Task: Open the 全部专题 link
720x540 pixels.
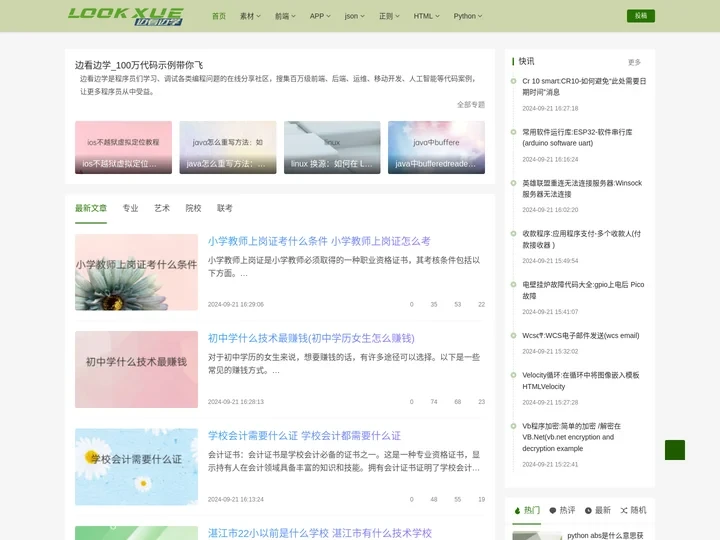Action: pos(471,105)
